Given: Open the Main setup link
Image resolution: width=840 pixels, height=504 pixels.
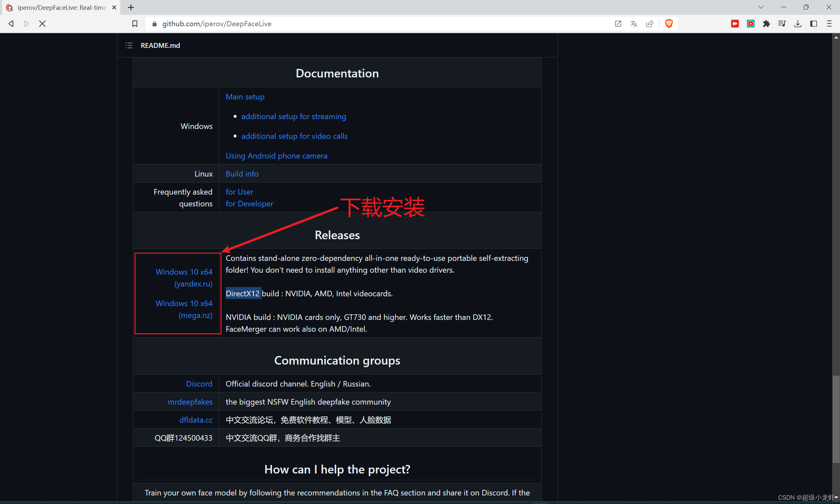Looking at the screenshot, I should point(245,97).
